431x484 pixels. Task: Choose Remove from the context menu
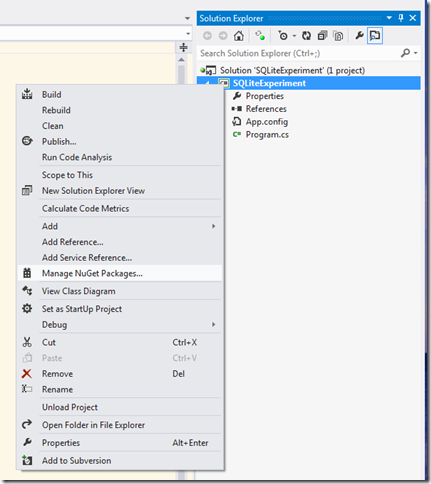(120, 374)
